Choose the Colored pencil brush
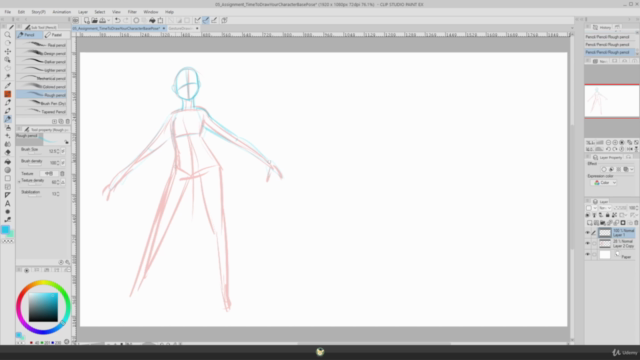The width and height of the screenshot is (640, 360). coord(42,87)
